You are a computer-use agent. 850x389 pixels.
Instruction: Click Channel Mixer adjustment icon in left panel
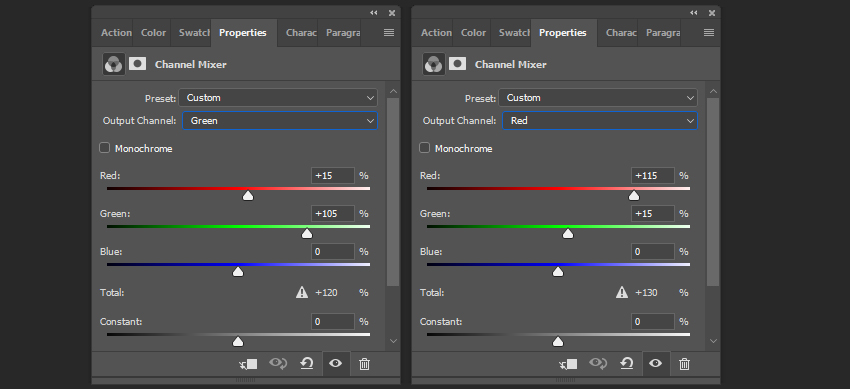pyautogui.click(x=114, y=64)
